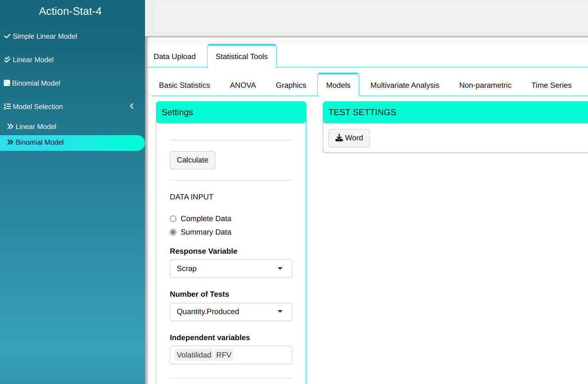Open the Response Variable dropdown showing Scrap
Screen dimensions: 588x384
point(231,268)
